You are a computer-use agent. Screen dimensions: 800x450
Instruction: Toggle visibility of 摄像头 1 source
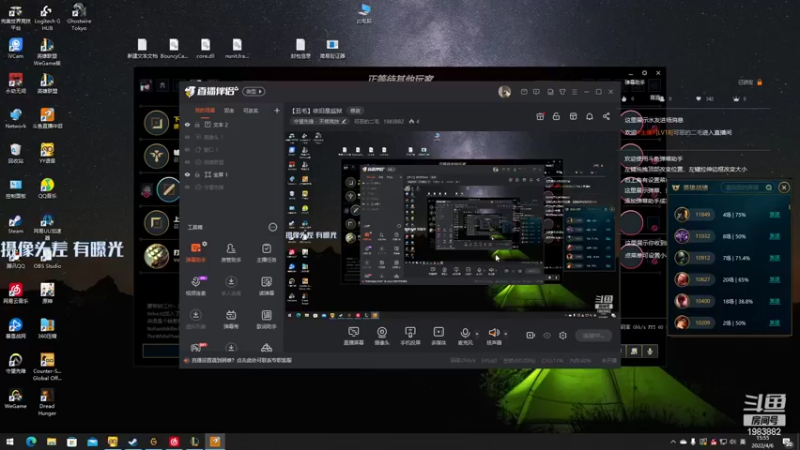pos(187,137)
